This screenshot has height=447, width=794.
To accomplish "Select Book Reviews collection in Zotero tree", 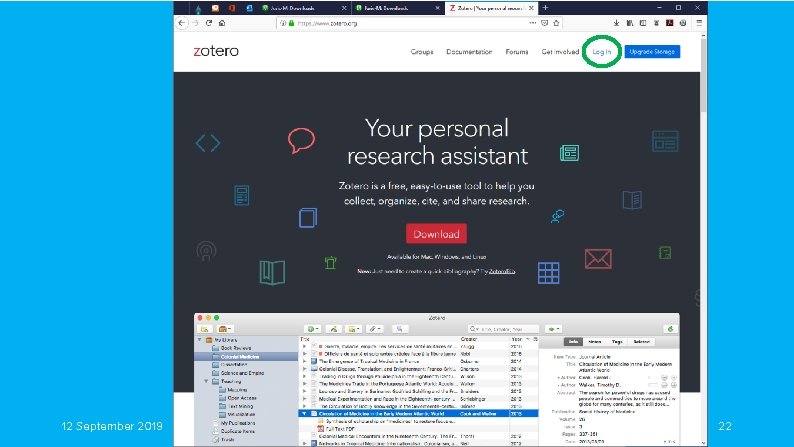I will [235, 348].
